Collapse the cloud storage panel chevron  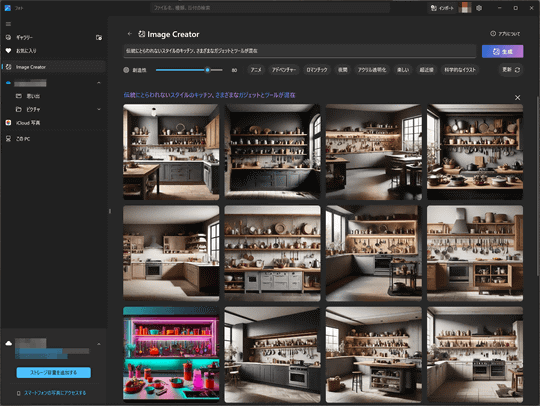click(99, 344)
